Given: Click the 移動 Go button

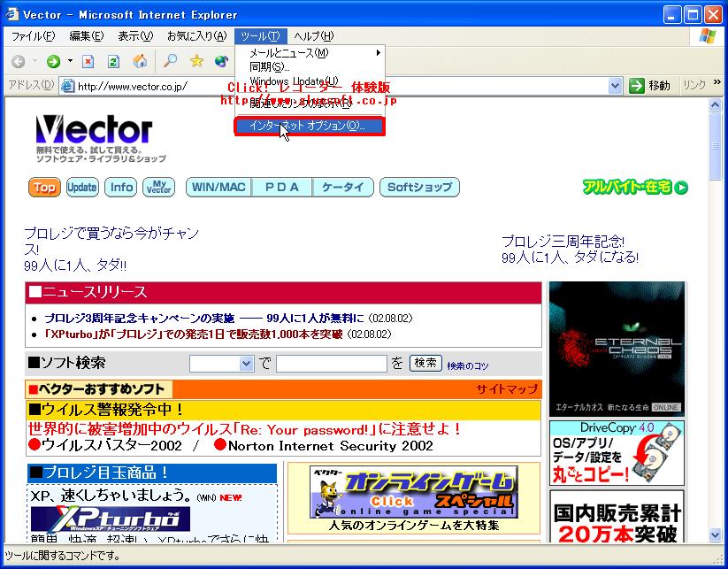Looking at the screenshot, I should (x=650, y=86).
